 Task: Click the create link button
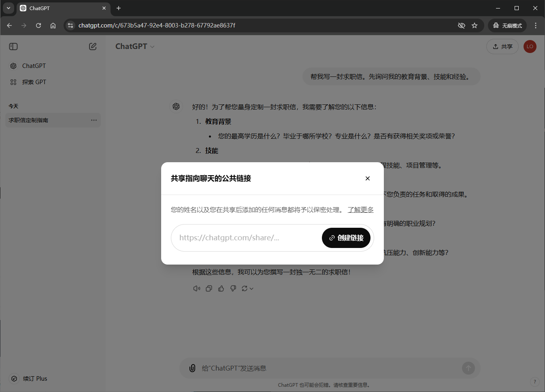tap(346, 238)
